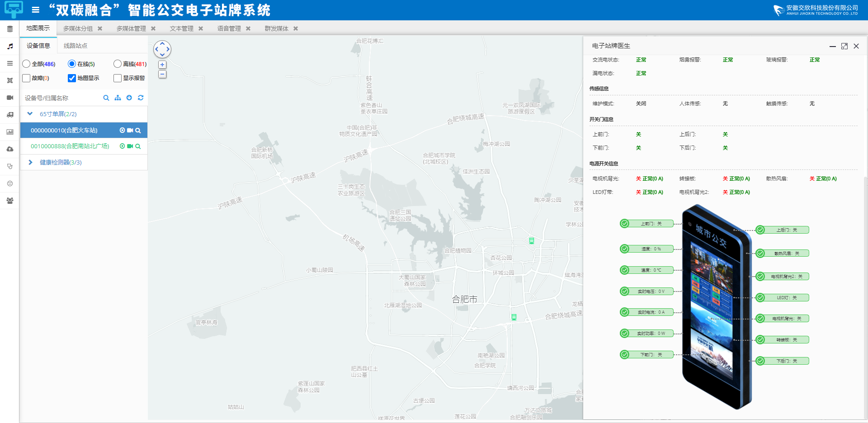
Task: Toggle the hamburger menu in the header
Action: (x=36, y=10)
